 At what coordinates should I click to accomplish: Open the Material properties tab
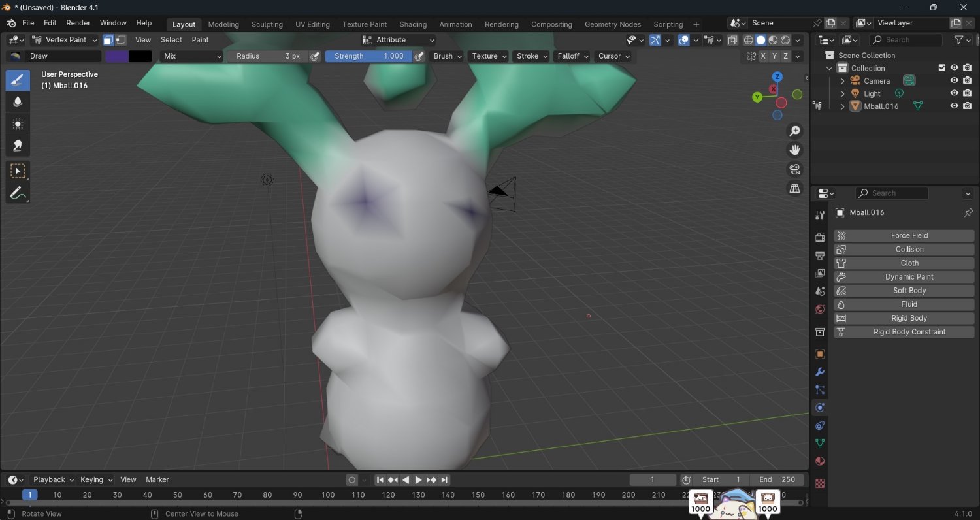pyautogui.click(x=820, y=461)
